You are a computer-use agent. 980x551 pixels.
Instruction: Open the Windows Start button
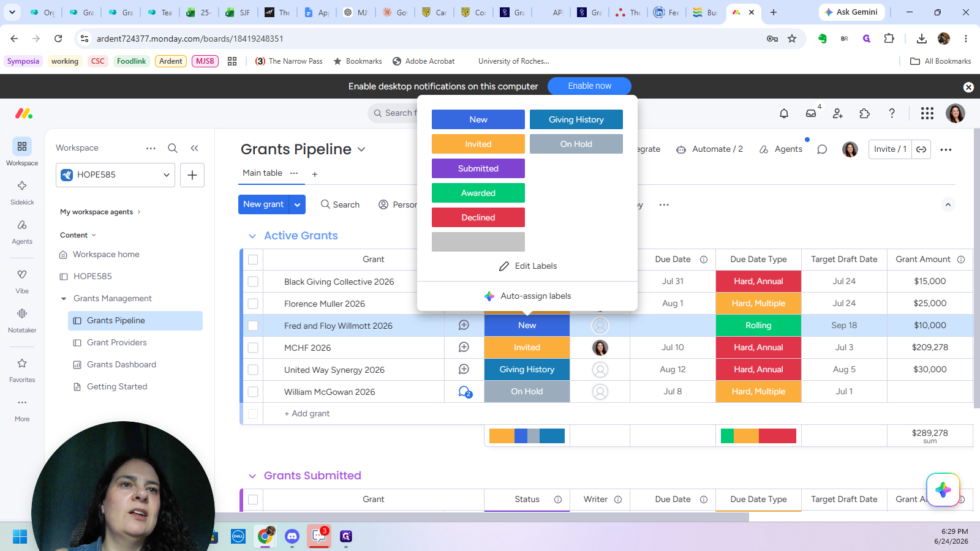coord(20,536)
